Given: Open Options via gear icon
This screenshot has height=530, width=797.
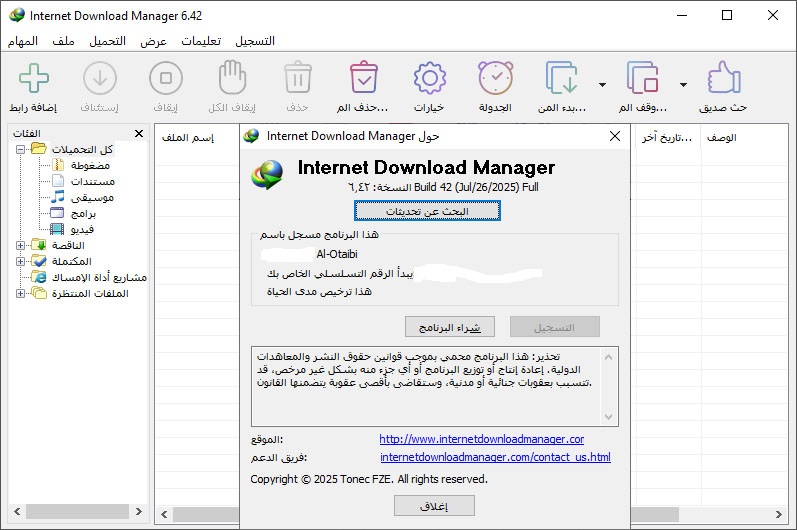Looking at the screenshot, I should pos(430,78).
